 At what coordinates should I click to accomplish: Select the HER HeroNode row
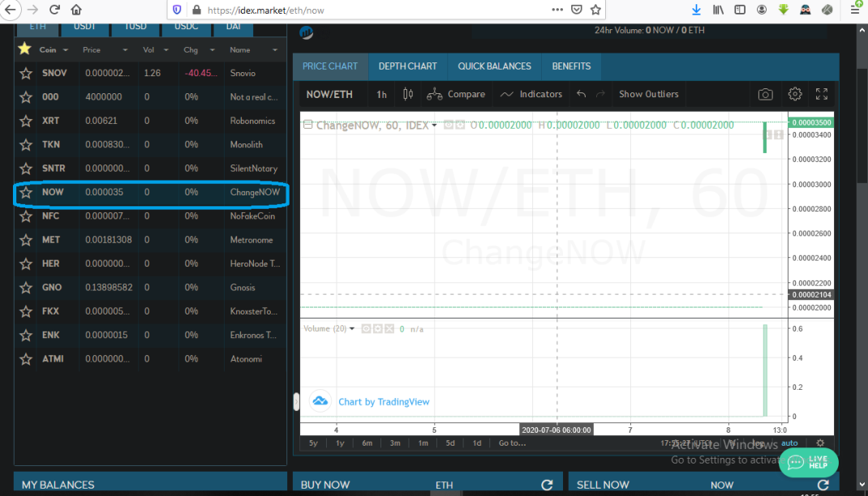150,263
